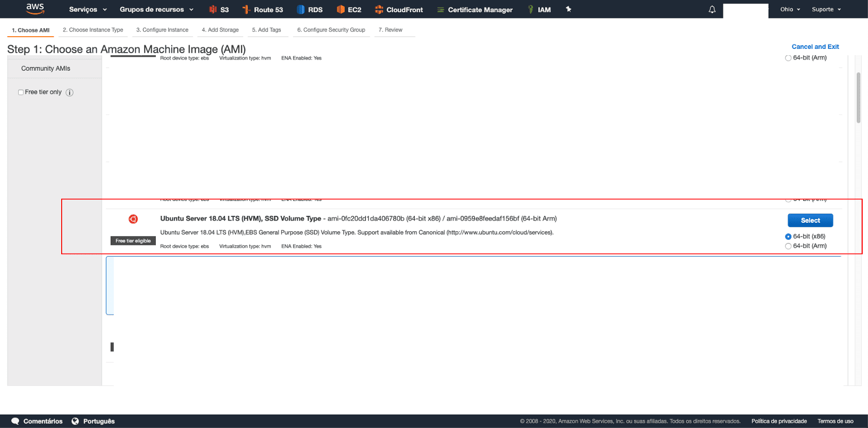Viewport: 868px width, 428px height.
Task: Open the Política de privacidade link
Action: (779, 421)
